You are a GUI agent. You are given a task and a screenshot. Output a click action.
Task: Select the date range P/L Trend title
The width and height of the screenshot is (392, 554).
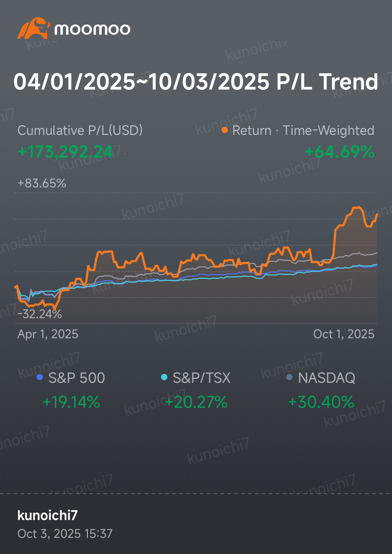pyautogui.click(x=196, y=81)
